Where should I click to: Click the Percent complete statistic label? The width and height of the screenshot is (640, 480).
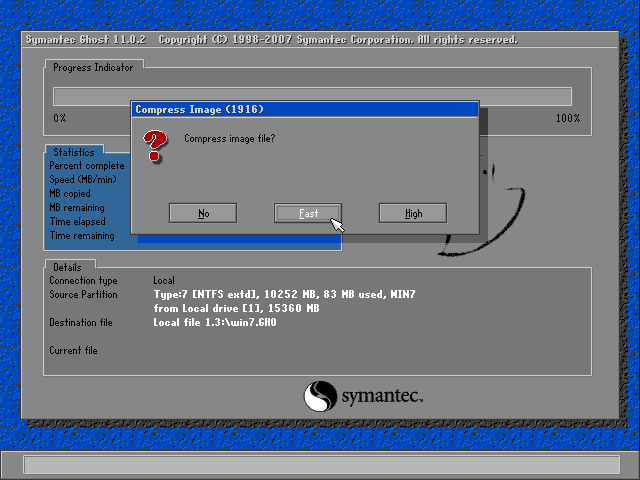(x=88, y=166)
